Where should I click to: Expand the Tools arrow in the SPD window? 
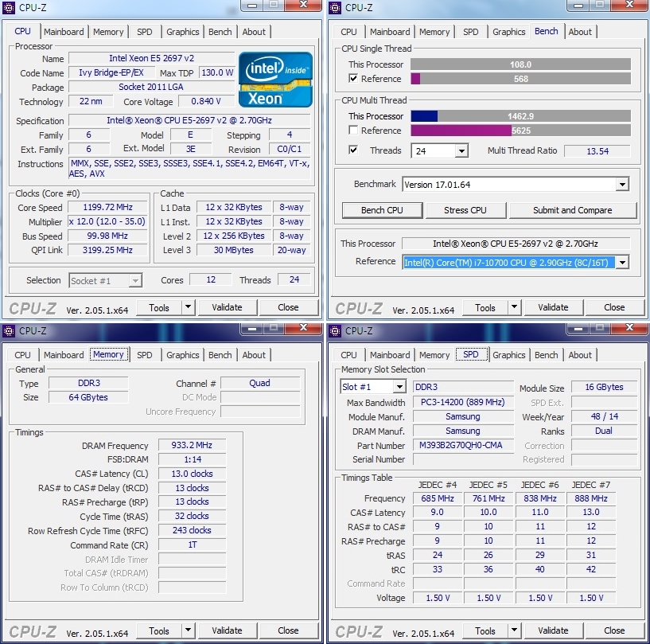(514, 630)
